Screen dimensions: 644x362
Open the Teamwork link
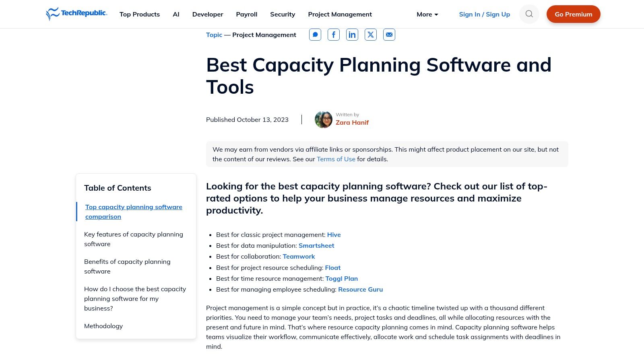(299, 256)
